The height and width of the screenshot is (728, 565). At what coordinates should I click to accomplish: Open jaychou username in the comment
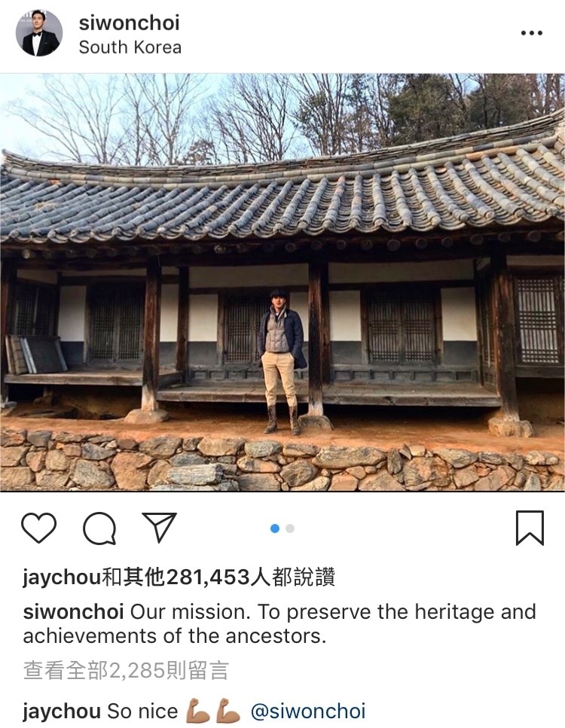pos(61,711)
